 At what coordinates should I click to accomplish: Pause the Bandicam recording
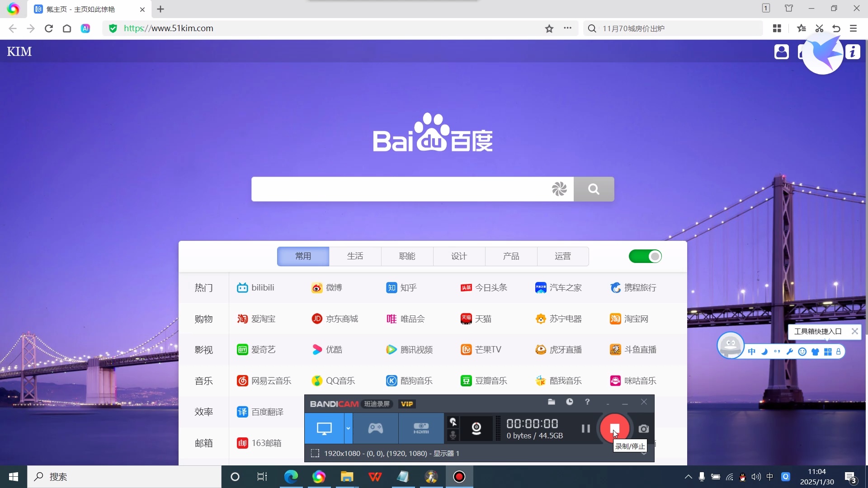click(x=586, y=428)
